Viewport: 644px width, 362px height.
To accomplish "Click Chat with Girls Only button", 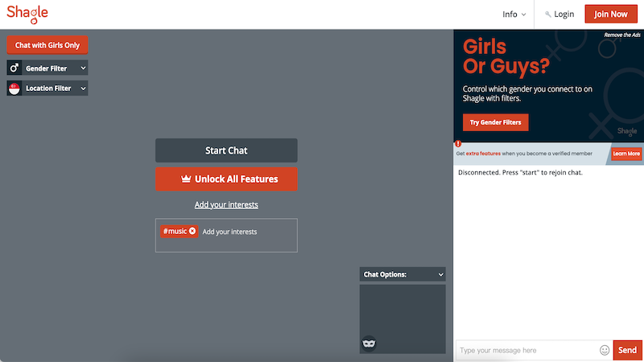I will coord(47,45).
